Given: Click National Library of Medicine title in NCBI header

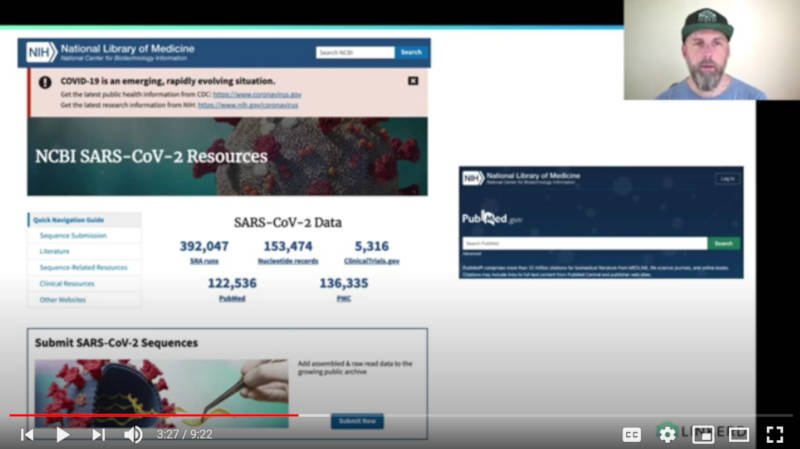Looking at the screenshot, I should (x=128, y=49).
